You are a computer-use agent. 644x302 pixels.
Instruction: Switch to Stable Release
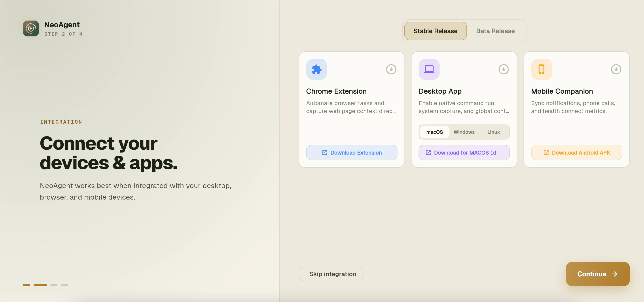click(x=435, y=31)
